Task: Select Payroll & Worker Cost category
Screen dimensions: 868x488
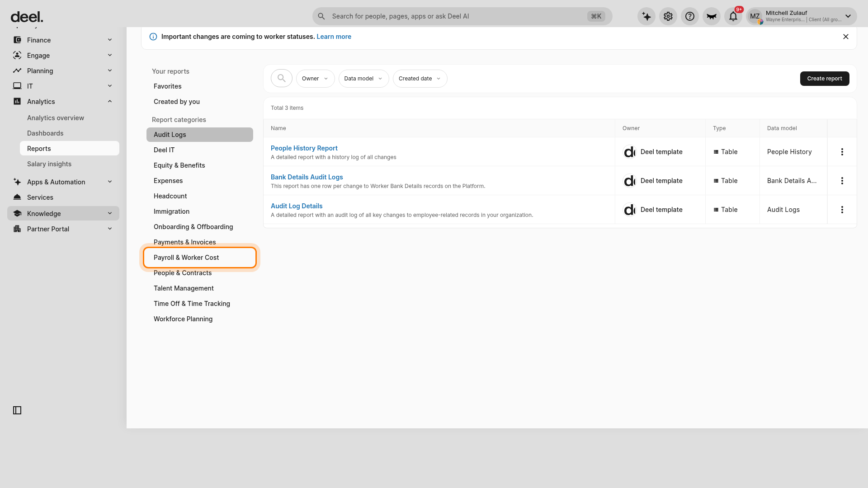Action: coord(200,258)
